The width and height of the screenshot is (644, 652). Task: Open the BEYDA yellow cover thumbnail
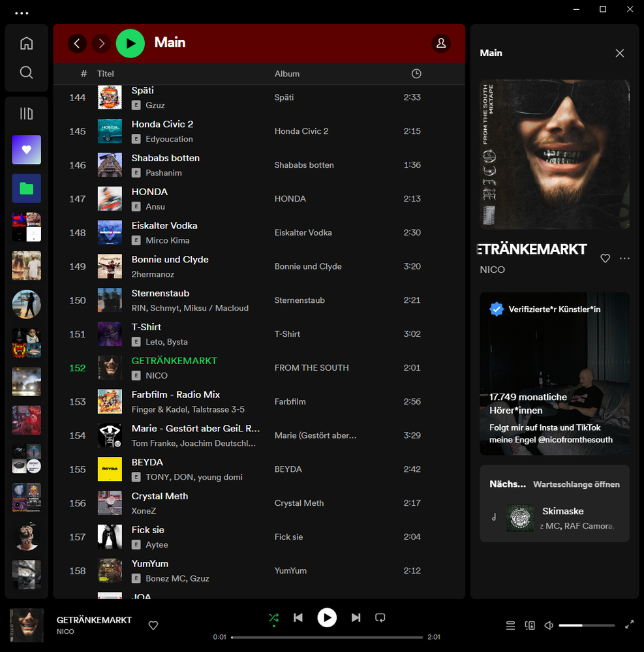coord(110,469)
